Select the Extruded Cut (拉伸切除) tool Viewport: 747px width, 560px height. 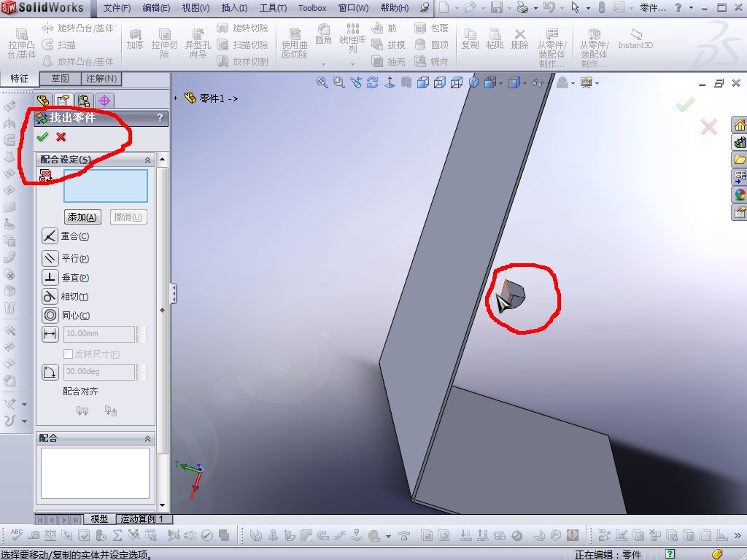(x=164, y=43)
